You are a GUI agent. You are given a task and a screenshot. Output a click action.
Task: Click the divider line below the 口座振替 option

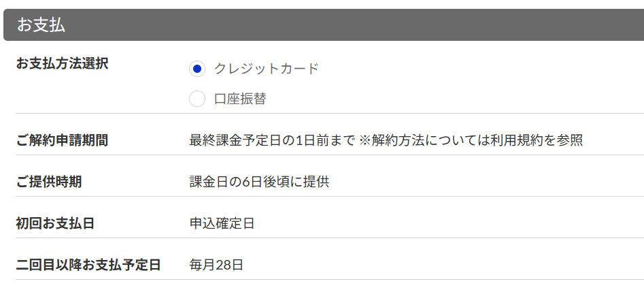(x=329, y=114)
